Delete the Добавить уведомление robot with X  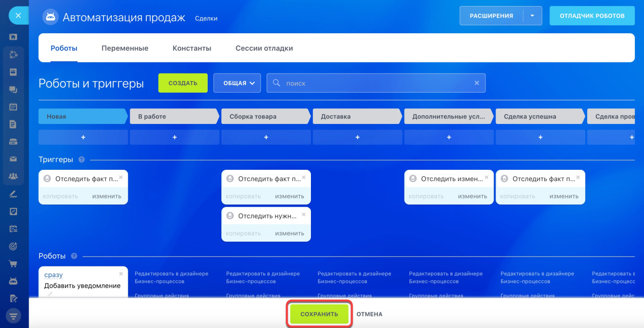[121, 274]
